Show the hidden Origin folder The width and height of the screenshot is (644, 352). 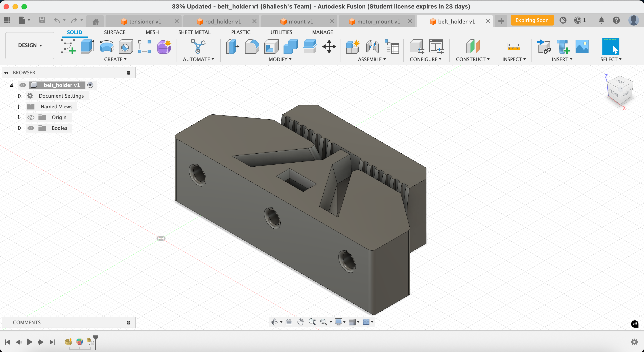pyautogui.click(x=31, y=117)
